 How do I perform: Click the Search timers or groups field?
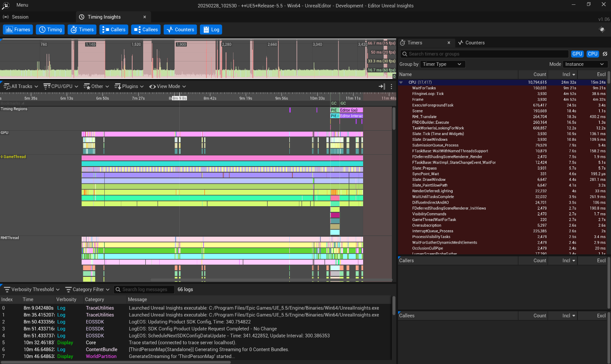pyautogui.click(x=484, y=54)
